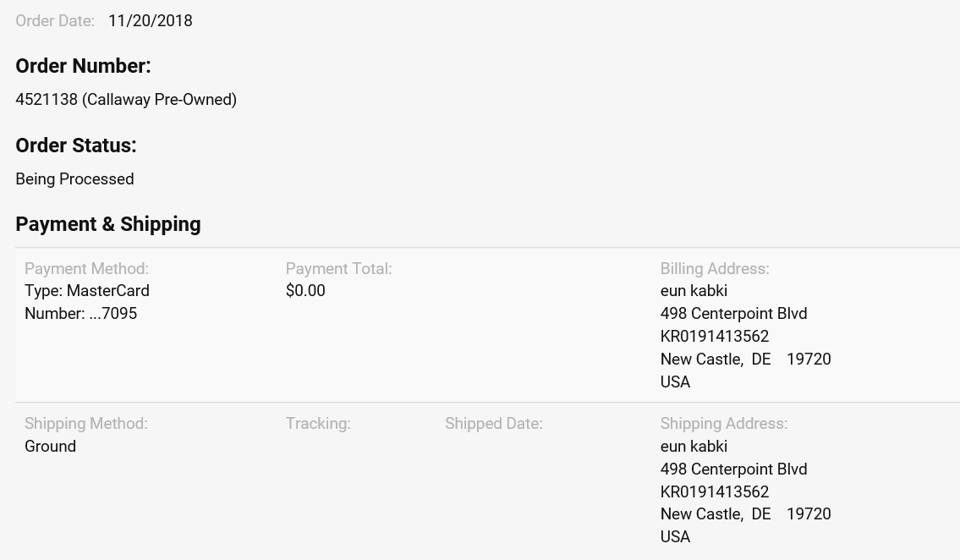
Task: Click the $0.00 payment total
Action: (305, 291)
